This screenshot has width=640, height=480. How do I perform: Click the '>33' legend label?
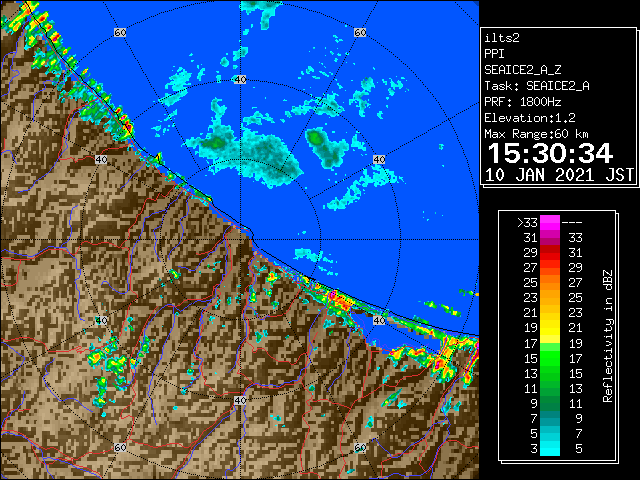click(x=527, y=223)
